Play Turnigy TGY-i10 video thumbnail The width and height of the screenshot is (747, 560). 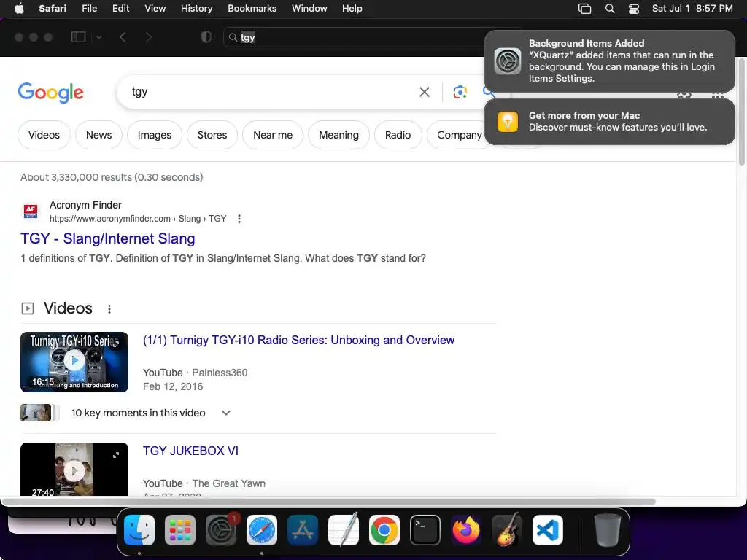[74, 362]
